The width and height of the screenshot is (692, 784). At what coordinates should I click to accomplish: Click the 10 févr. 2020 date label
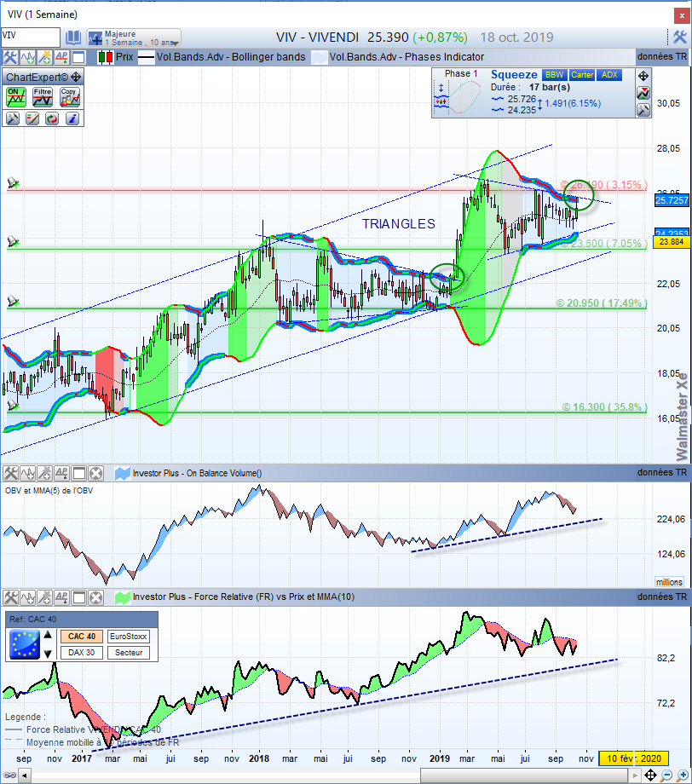[633, 758]
